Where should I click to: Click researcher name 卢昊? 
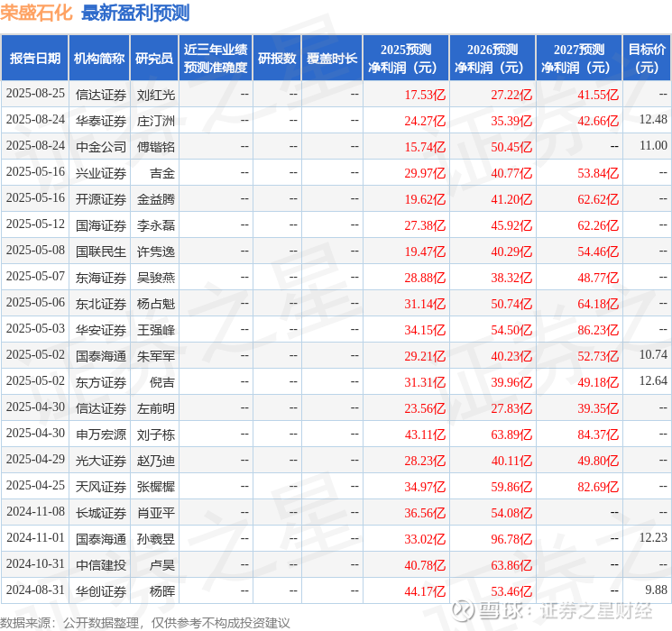tap(162, 565)
